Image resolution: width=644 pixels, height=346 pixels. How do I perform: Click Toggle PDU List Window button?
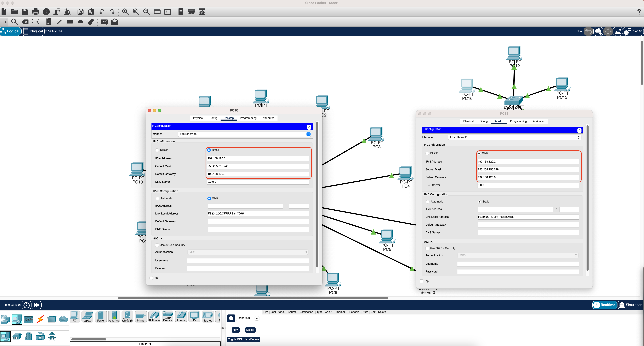(243, 339)
